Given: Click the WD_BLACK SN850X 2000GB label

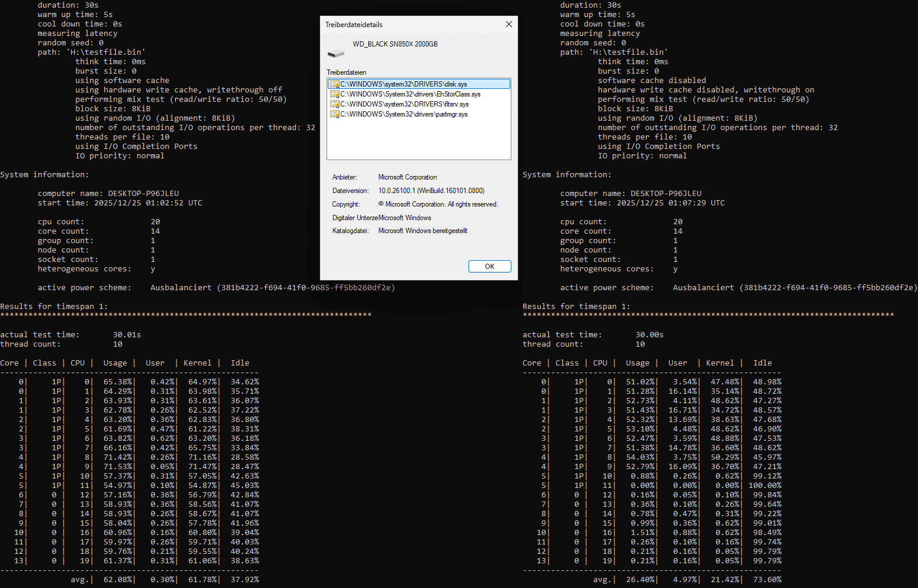Looking at the screenshot, I should click(x=395, y=44).
